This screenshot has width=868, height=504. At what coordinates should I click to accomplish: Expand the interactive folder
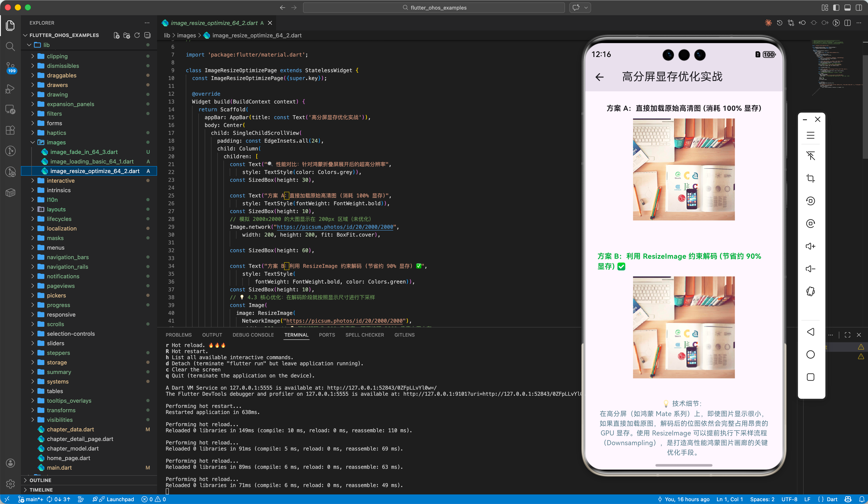(x=61, y=180)
